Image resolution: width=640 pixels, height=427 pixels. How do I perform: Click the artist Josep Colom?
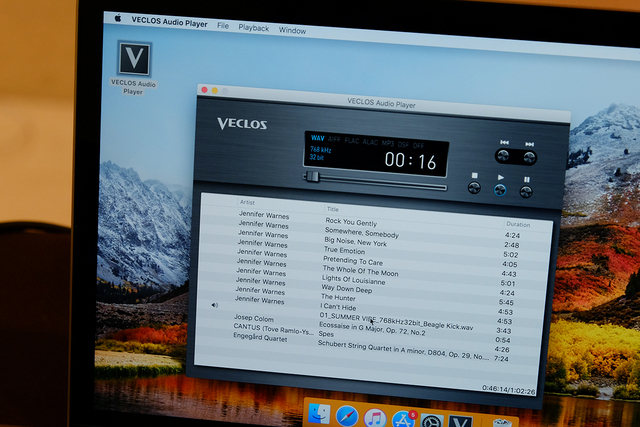pyautogui.click(x=253, y=318)
